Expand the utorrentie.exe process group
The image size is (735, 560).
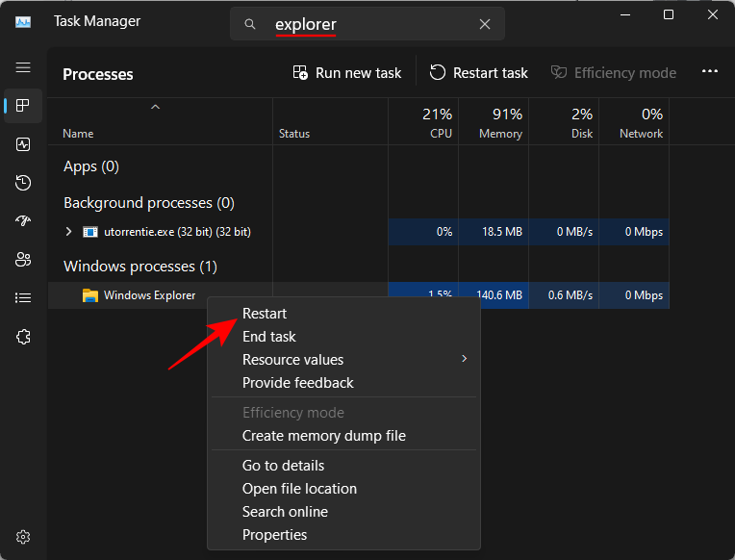pos(68,232)
